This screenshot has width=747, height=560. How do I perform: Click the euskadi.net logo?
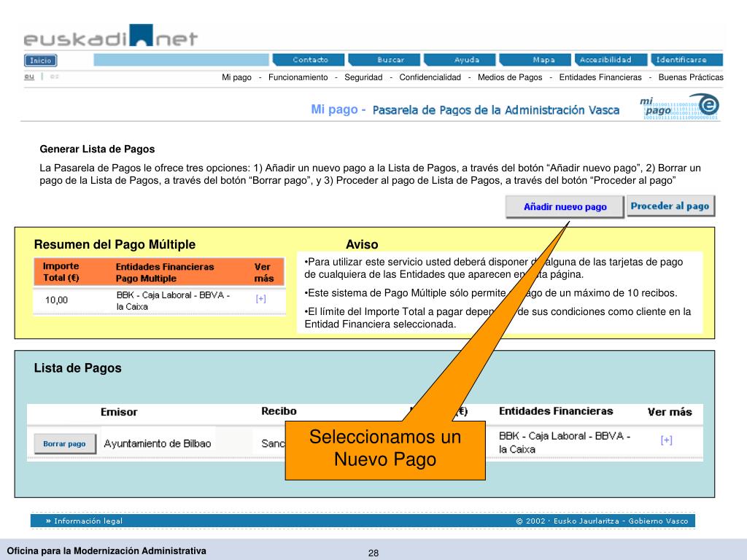click(x=111, y=36)
